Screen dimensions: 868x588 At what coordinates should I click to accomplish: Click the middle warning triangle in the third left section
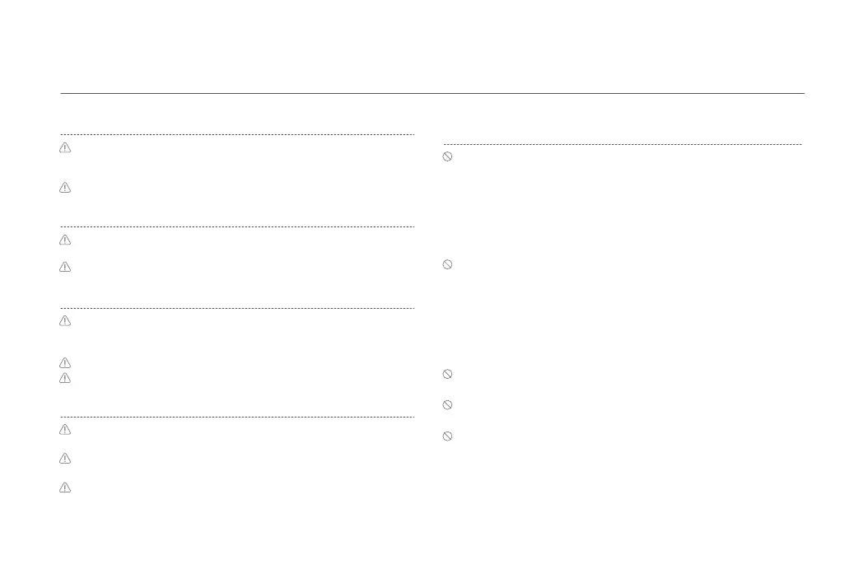click(65, 362)
